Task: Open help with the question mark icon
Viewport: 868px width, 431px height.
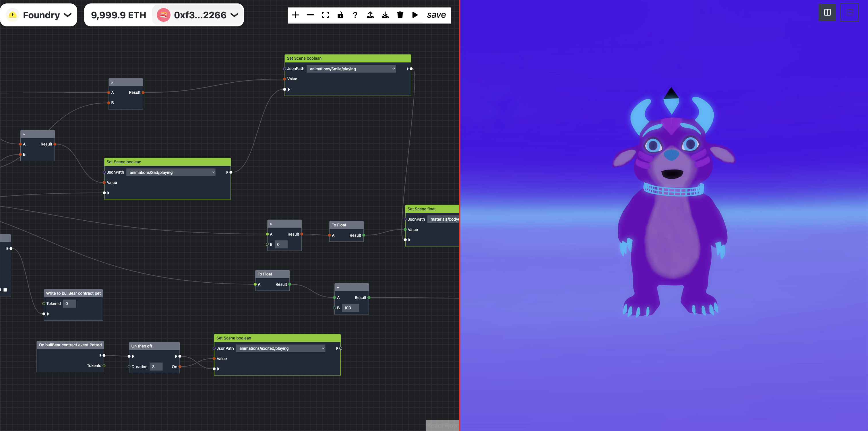Action: tap(355, 15)
